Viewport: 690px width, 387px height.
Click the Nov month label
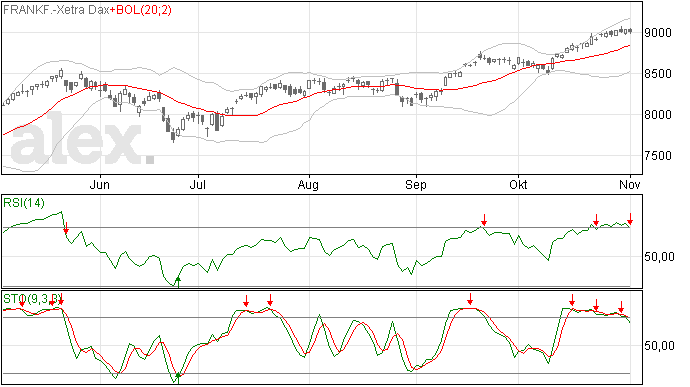pos(630,184)
